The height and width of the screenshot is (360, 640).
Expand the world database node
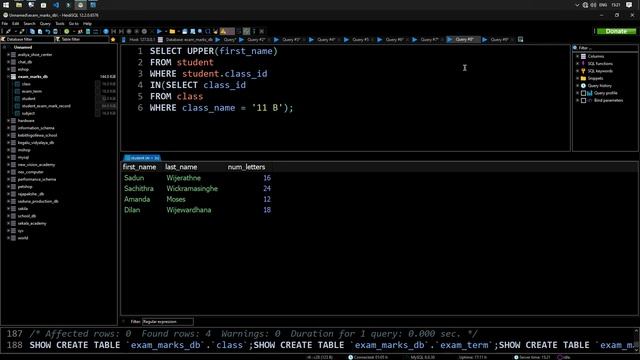click(8, 238)
